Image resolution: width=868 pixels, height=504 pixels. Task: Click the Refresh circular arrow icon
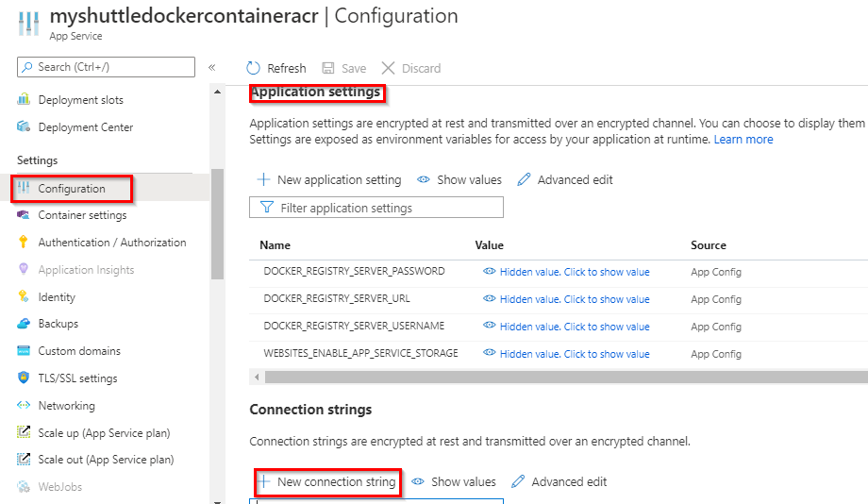point(253,68)
